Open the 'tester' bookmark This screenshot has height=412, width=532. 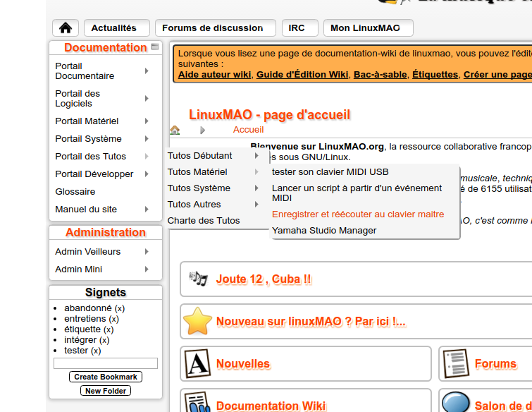point(76,350)
